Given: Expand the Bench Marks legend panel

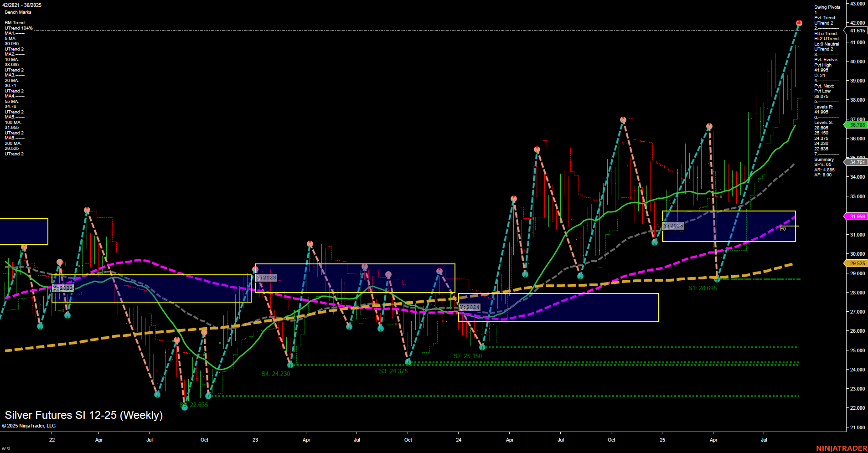Looking at the screenshot, I should click(x=17, y=12).
